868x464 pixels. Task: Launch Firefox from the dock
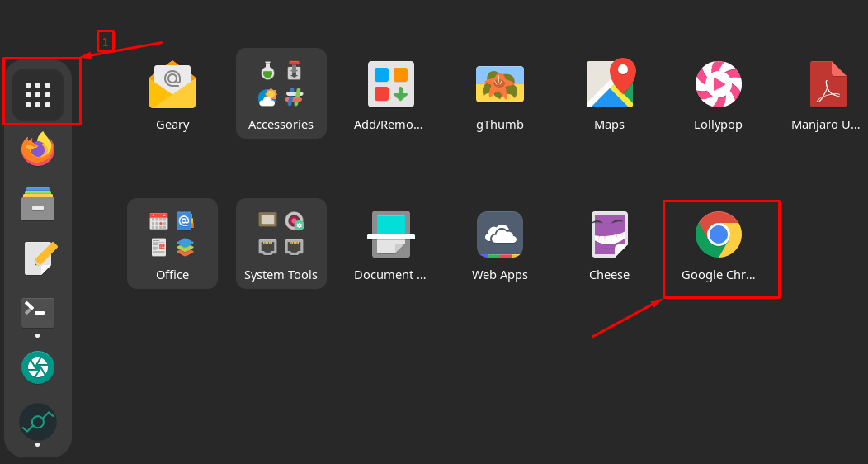point(38,149)
